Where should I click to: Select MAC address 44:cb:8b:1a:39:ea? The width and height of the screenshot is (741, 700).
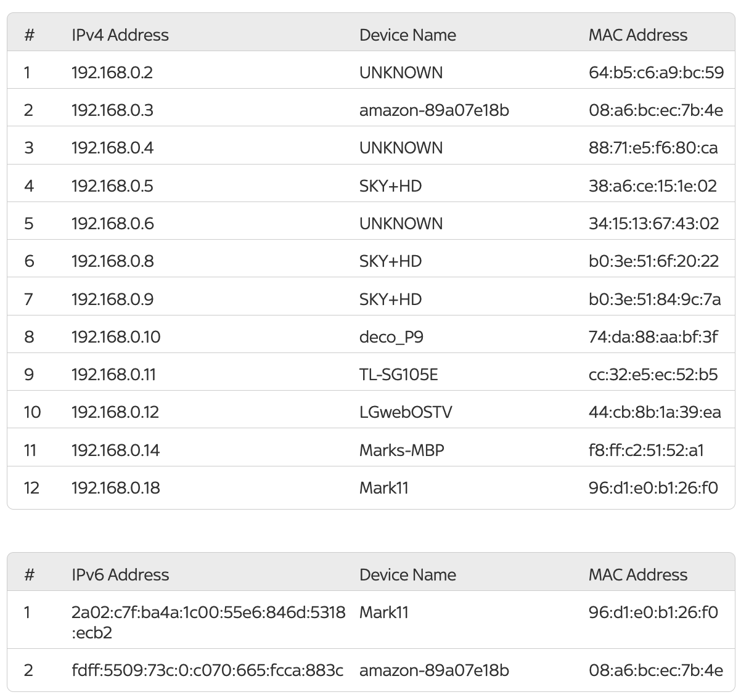click(655, 412)
